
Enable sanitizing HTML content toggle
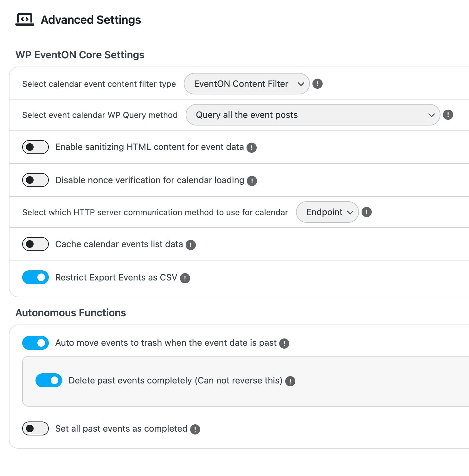point(35,147)
